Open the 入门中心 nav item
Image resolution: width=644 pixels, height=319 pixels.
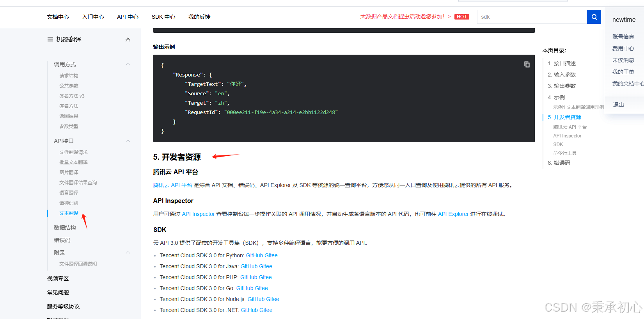tap(93, 17)
